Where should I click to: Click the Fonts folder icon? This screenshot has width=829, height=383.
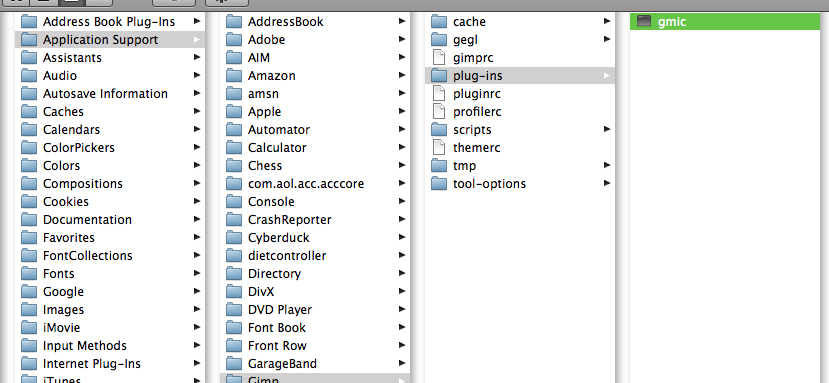point(29,273)
